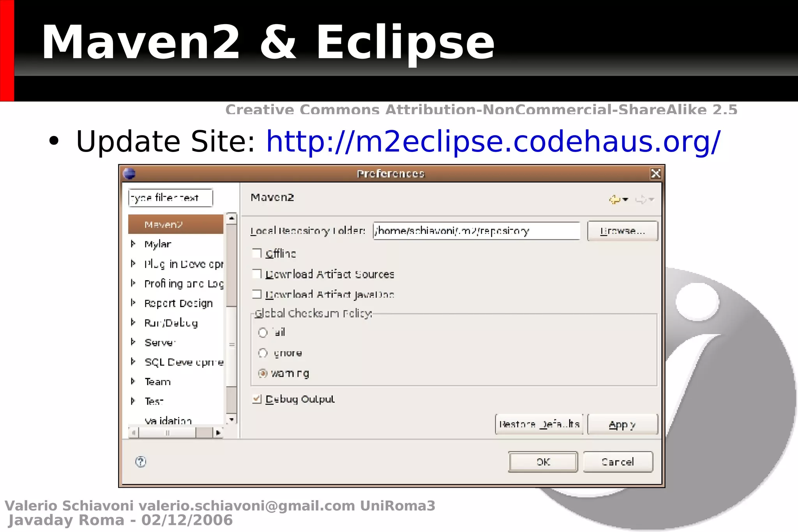798x532 pixels.
Task: Click the type filter text field
Action: pos(170,198)
